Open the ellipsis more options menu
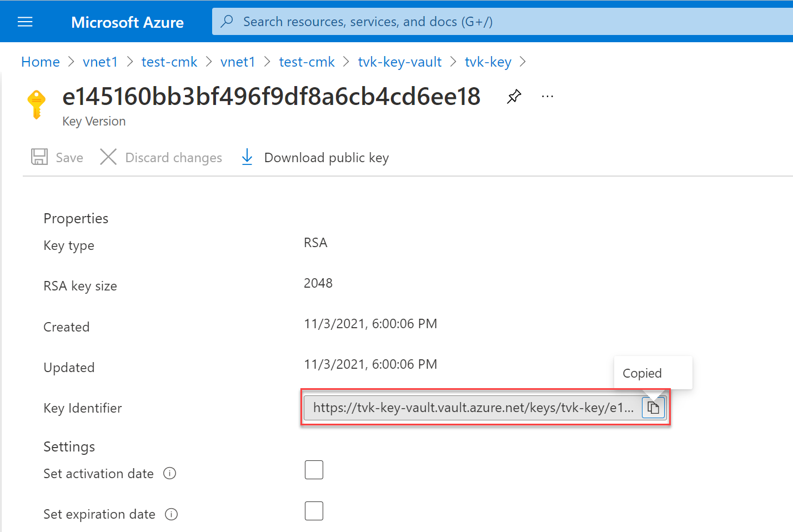This screenshot has width=793, height=532. 548,96
